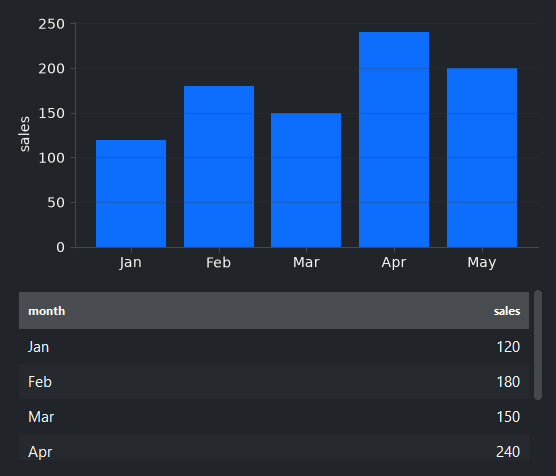Click the Apr x-axis label
556x476 pixels.
click(394, 262)
